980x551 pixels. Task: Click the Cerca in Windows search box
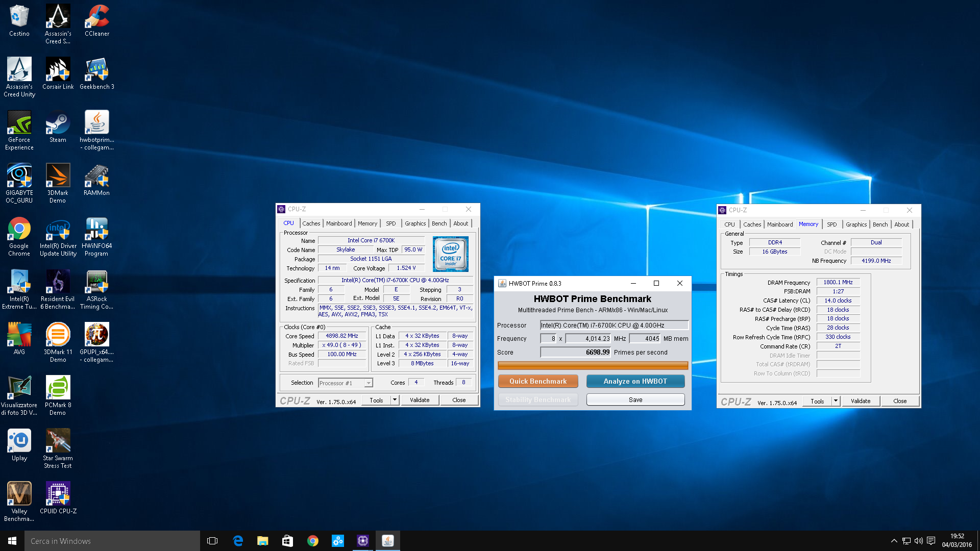(112, 541)
